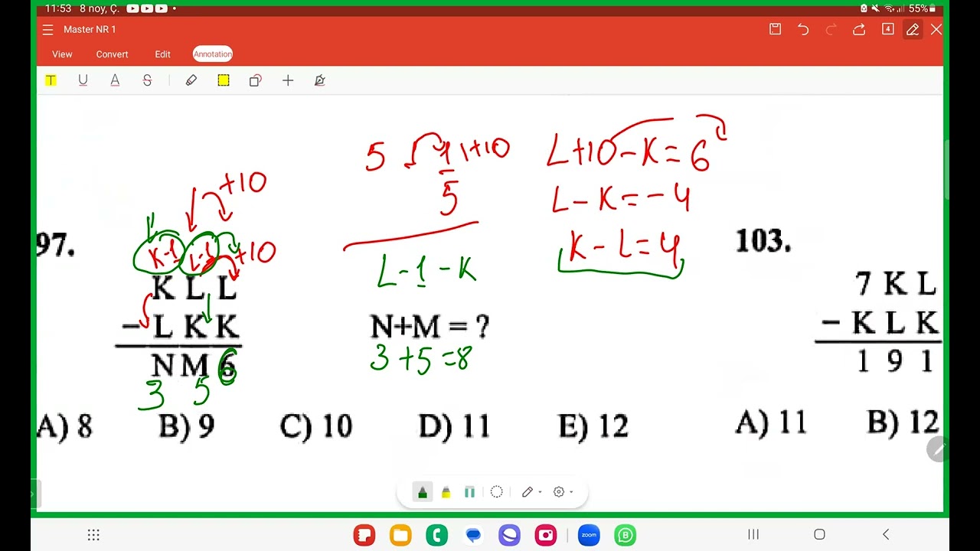Image resolution: width=980 pixels, height=551 pixels.
Task: Save the document
Action: [x=775, y=29]
